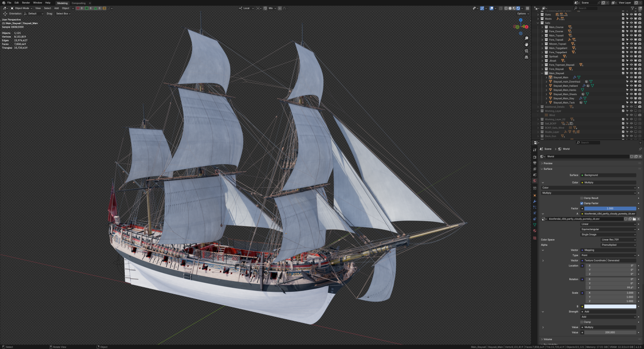
Task: Toggle the Masts collection exclude checkbox
Action: (623, 19)
